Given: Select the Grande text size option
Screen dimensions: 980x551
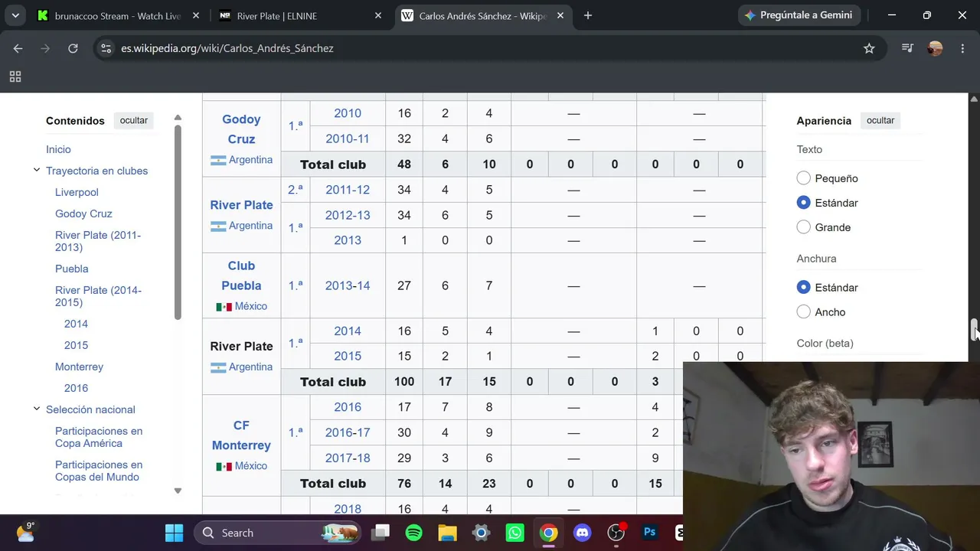Looking at the screenshot, I should [x=803, y=227].
